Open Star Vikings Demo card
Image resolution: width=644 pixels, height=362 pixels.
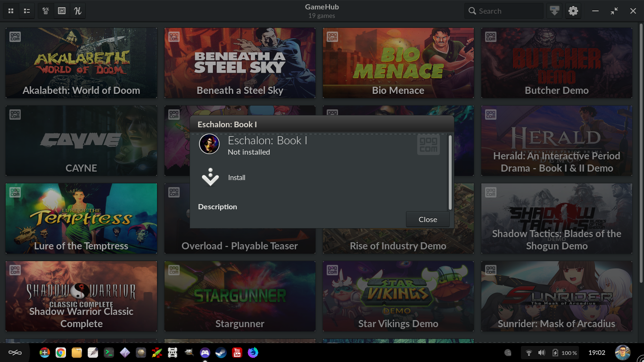[x=398, y=296]
